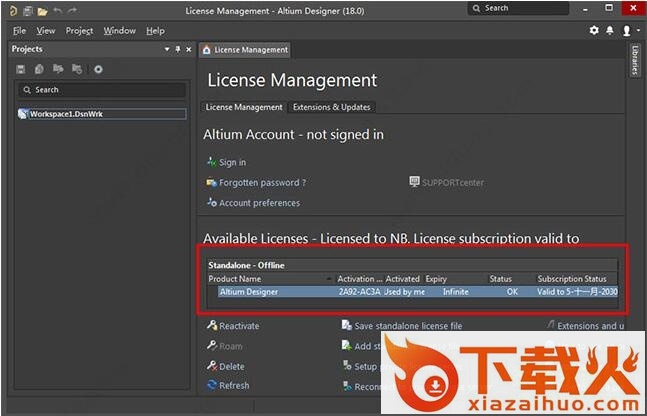Select Workspace1.DsnWrk in the Projects tree
647x416 pixels.
[x=65, y=114]
